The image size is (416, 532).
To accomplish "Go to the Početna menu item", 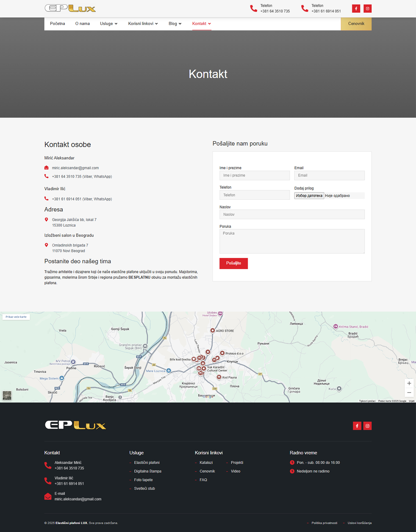I will click(x=58, y=24).
